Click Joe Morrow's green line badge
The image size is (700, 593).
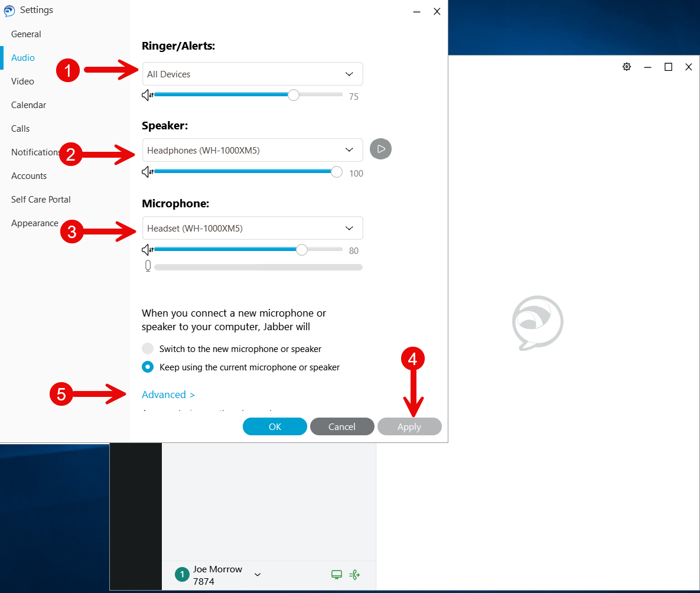(x=182, y=574)
